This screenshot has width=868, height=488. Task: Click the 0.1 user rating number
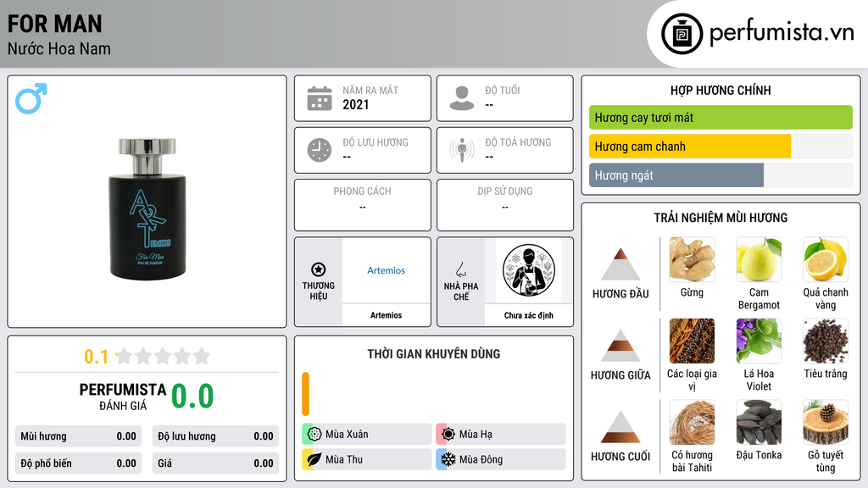click(96, 357)
